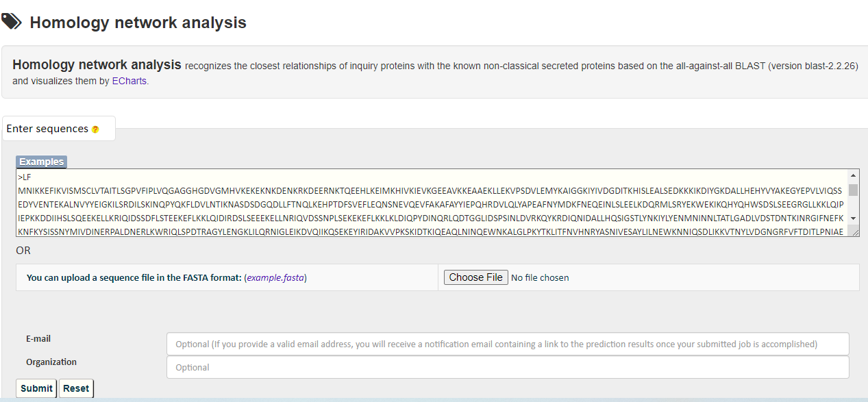This screenshot has height=402, width=868.
Task: Click the yellow help icon beside Enter sequences
Action: 95,129
